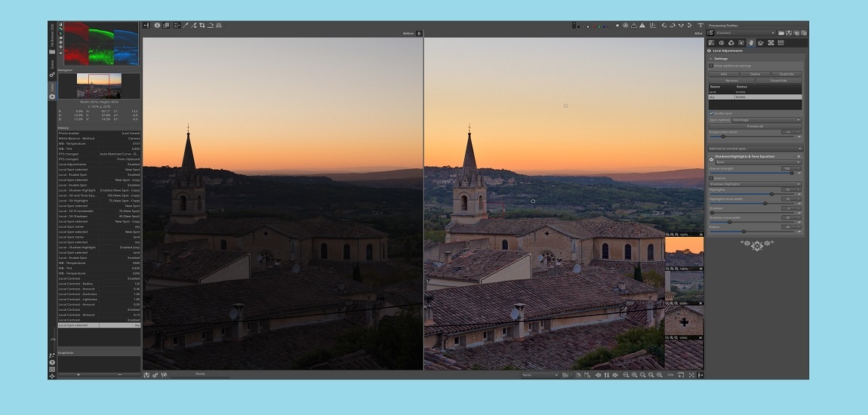Remove the Shadows/Highlights & Tone Equalizer tool
868x415 pixels.
[x=799, y=157]
